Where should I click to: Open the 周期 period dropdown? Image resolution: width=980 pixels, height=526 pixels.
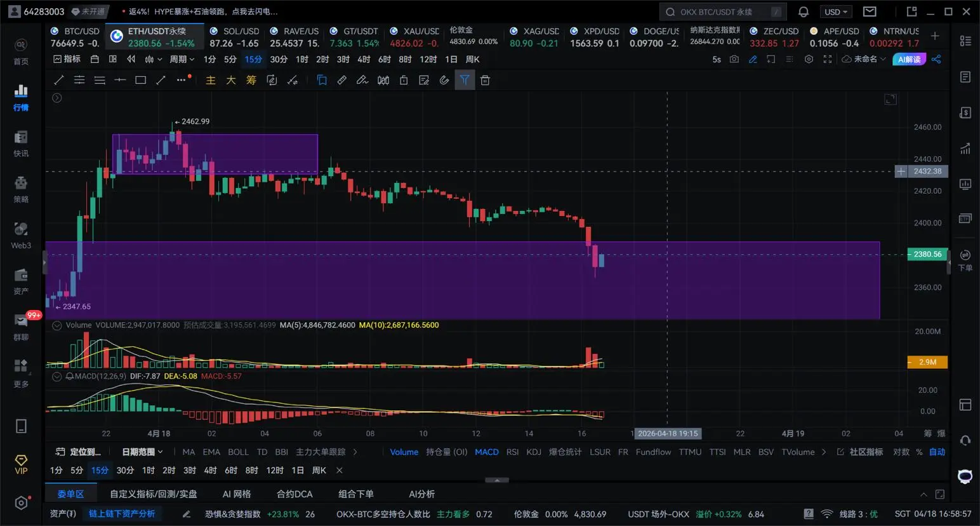[x=182, y=59]
